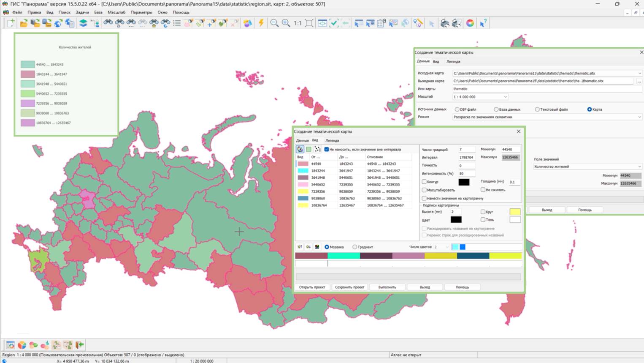Enable the Контур checkbox
The image size is (644, 363).
coord(424,182)
